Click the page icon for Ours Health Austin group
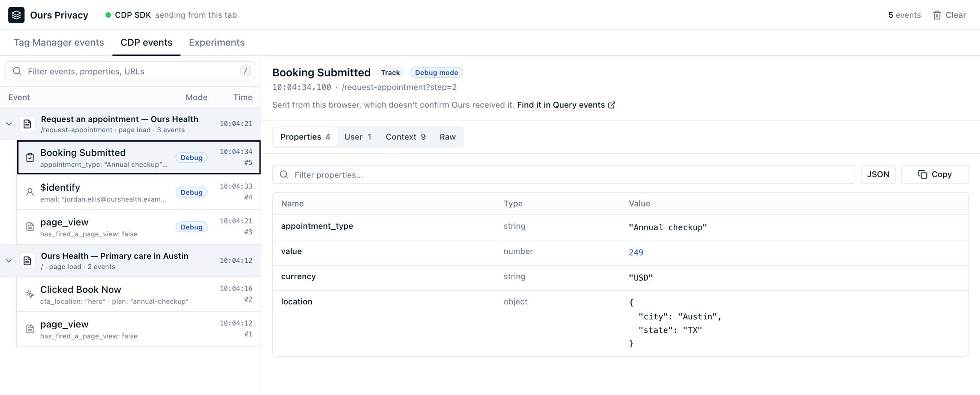 pos(27,261)
